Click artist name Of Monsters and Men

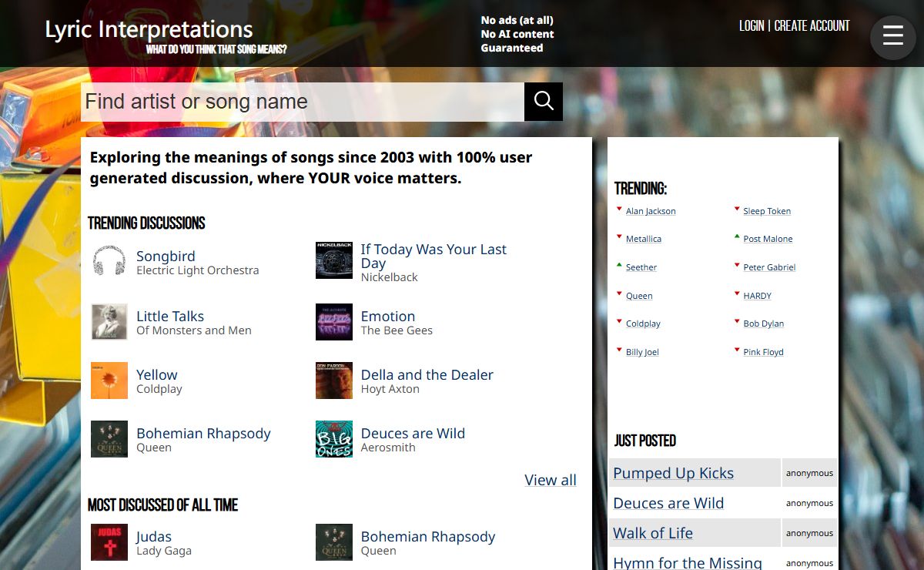tap(194, 330)
